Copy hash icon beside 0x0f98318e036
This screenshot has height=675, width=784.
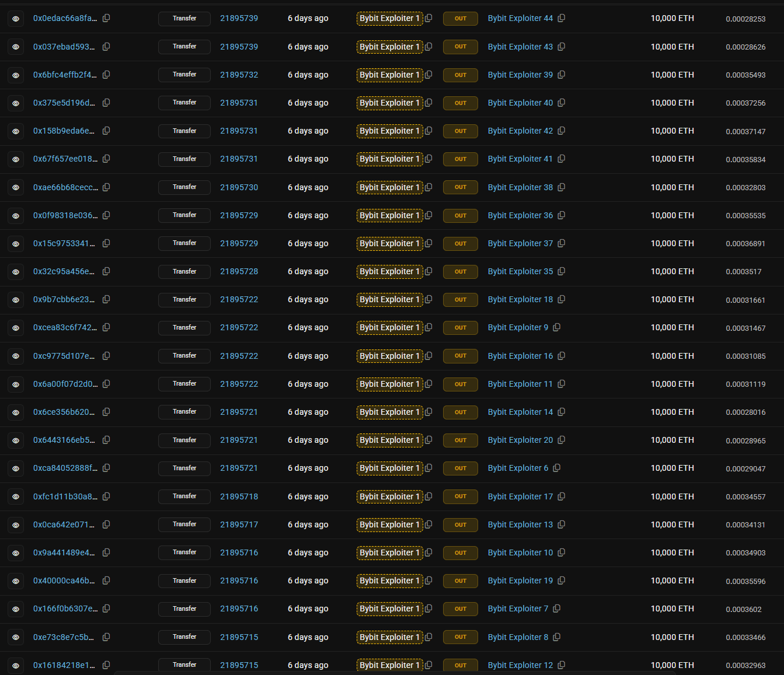tap(106, 215)
